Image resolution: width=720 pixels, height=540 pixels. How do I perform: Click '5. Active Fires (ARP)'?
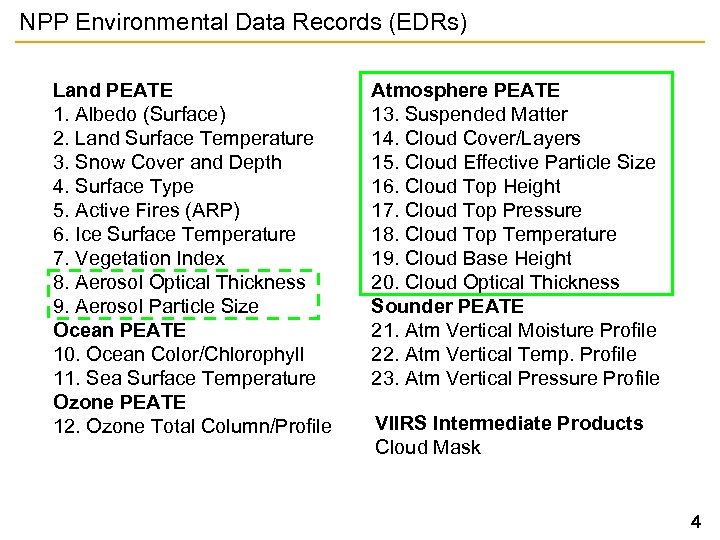click(x=146, y=210)
